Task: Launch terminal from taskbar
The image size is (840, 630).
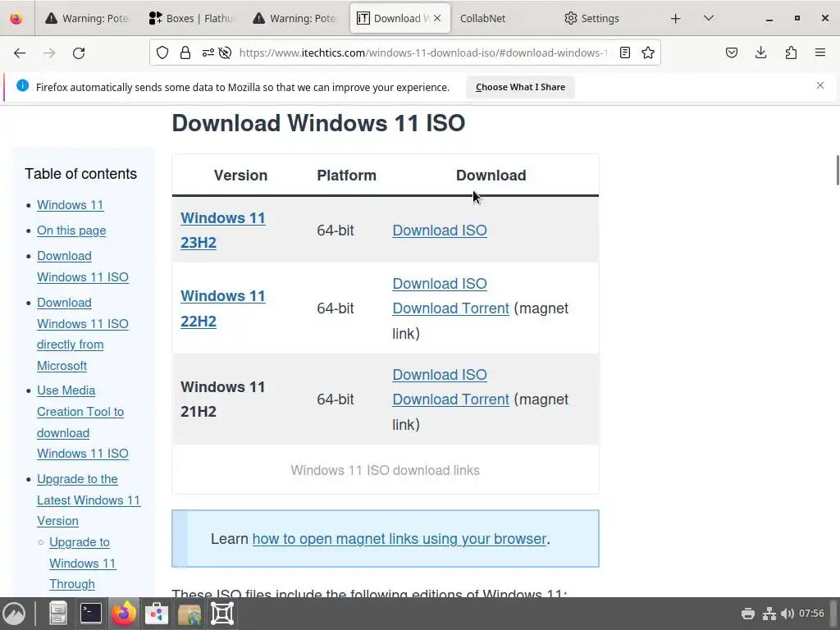Action: (x=90, y=614)
